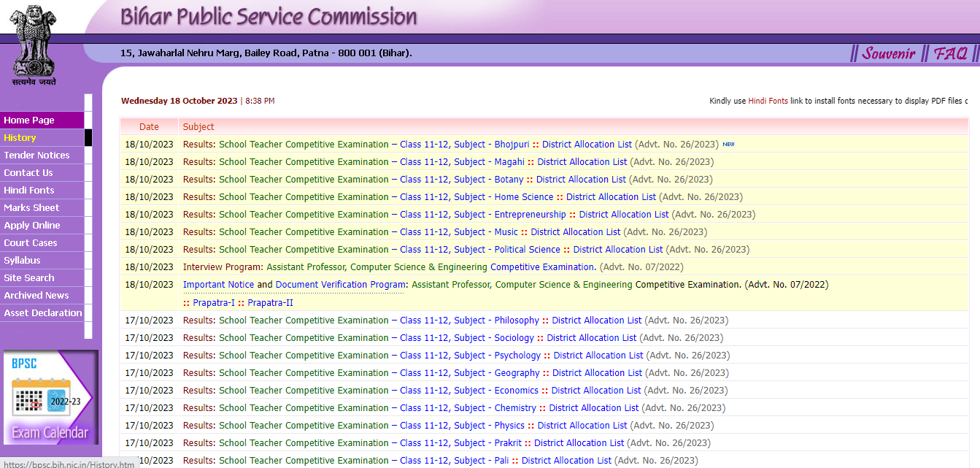Open District Allocation List for Physics

(x=582, y=426)
